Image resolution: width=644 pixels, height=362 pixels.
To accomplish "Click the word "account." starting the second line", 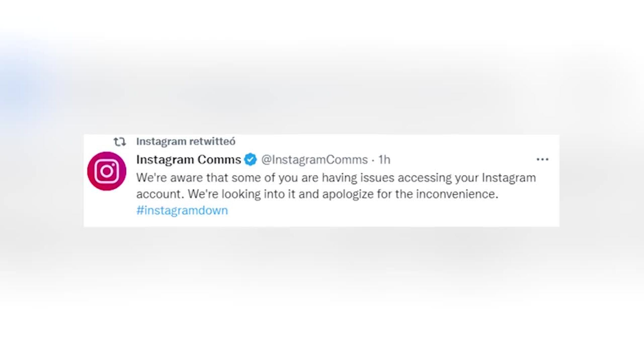I will 160,194.
